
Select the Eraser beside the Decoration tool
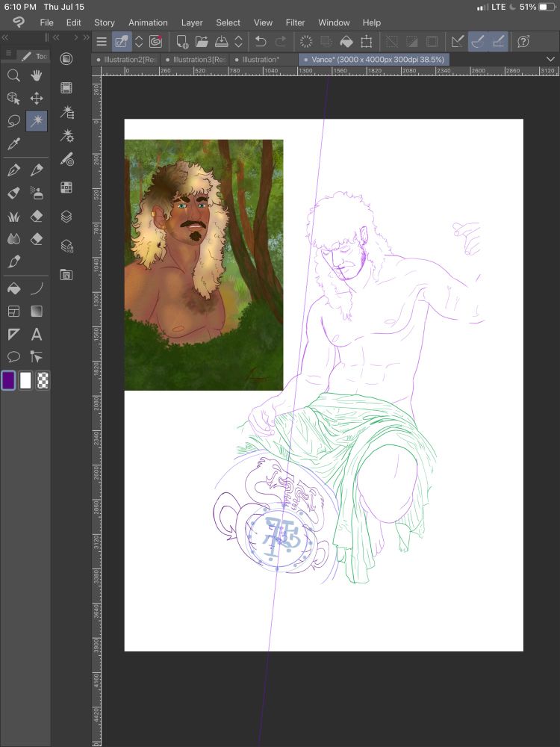click(37, 217)
